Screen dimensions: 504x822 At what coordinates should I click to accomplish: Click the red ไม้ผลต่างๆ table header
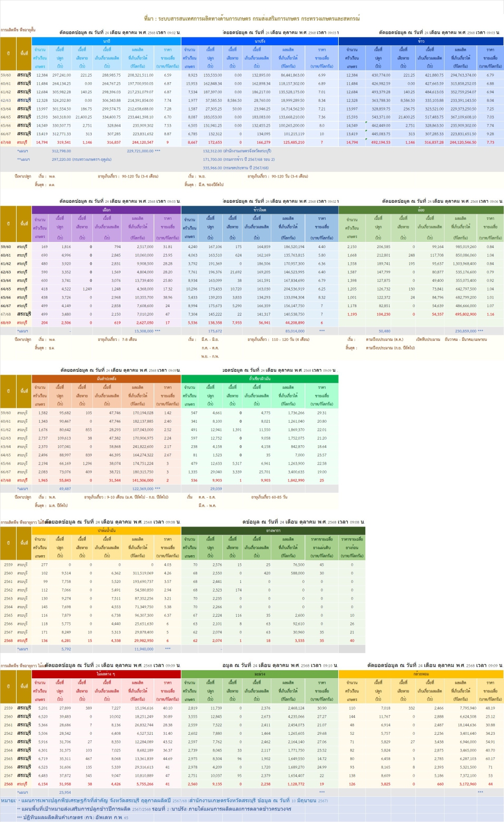coord(106,674)
